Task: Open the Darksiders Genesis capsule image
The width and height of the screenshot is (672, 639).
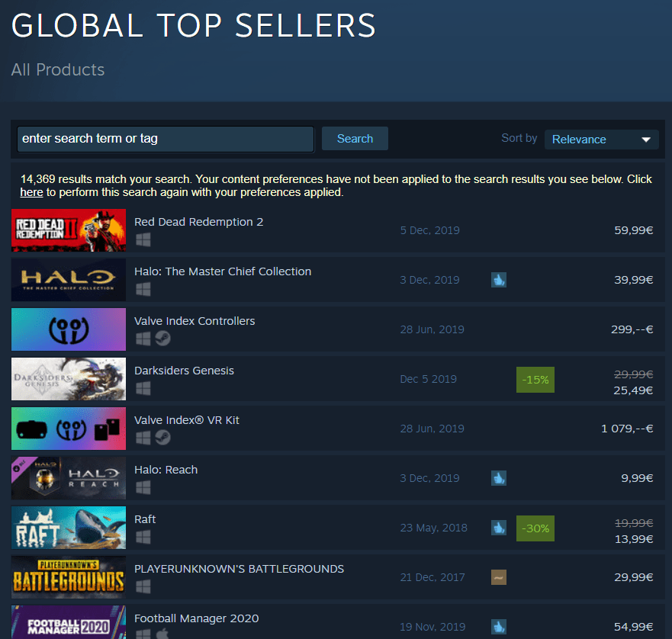Action: [69, 379]
